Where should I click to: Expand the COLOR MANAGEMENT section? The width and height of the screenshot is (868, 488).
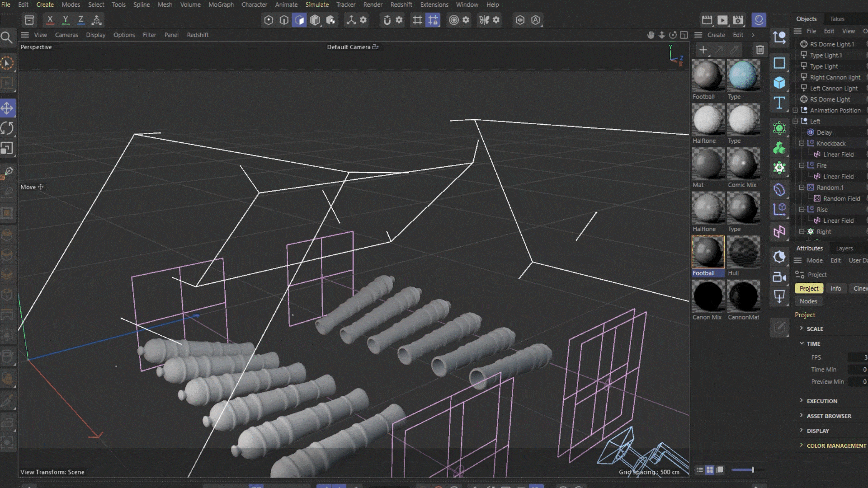[802, 446]
